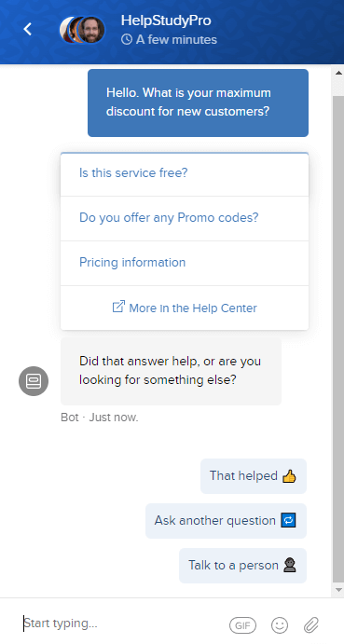Viewport: 344px width, 644px height.
Task: Open More in the Help Center
Action: [185, 308]
